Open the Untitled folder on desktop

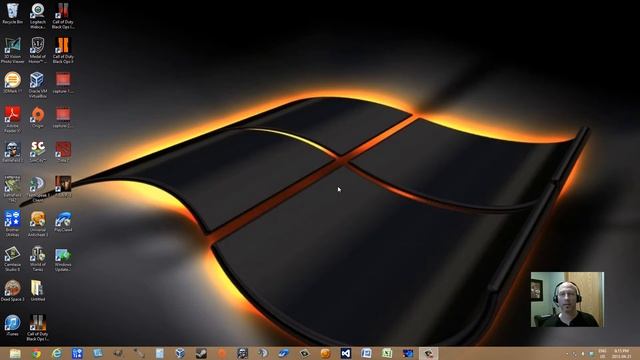38,291
